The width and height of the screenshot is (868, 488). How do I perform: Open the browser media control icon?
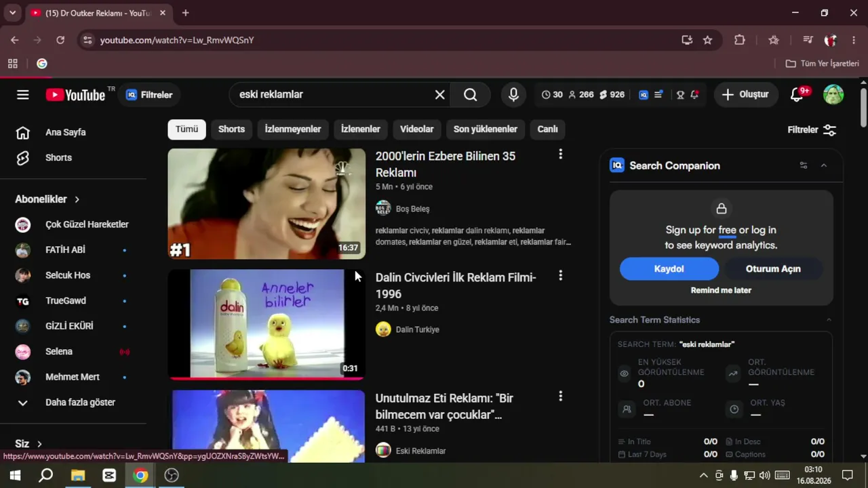807,40
